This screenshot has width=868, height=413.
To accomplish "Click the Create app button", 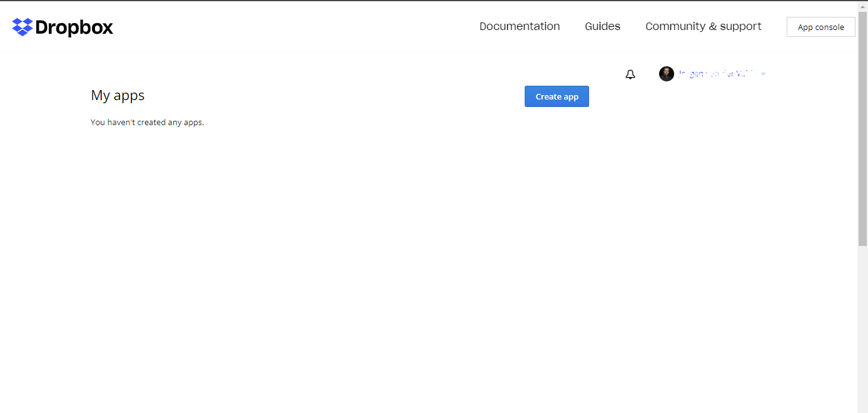I will point(557,96).
